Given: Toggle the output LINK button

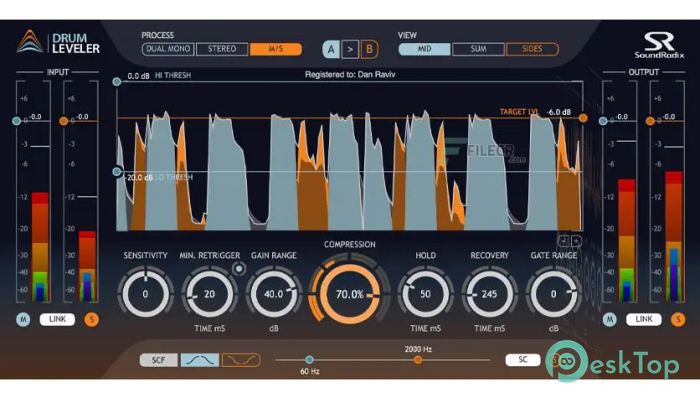Looking at the screenshot, I should (x=643, y=319).
